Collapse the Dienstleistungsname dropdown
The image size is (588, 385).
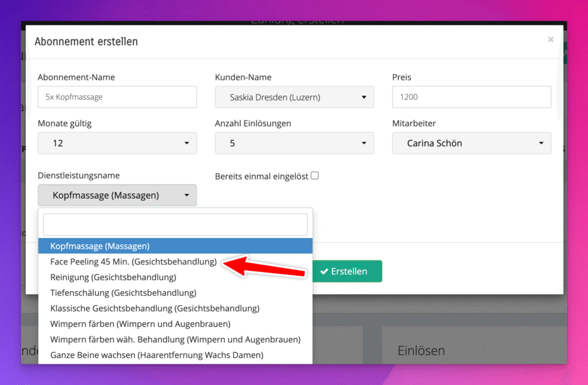[x=117, y=195]
